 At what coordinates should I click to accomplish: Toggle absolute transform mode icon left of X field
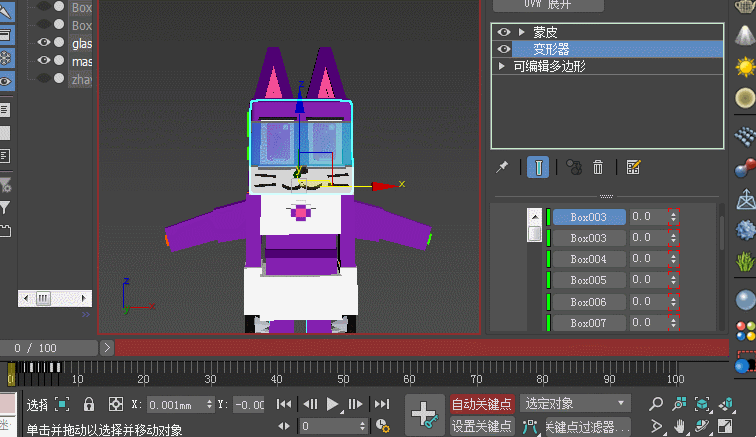(x=116, y=404)
